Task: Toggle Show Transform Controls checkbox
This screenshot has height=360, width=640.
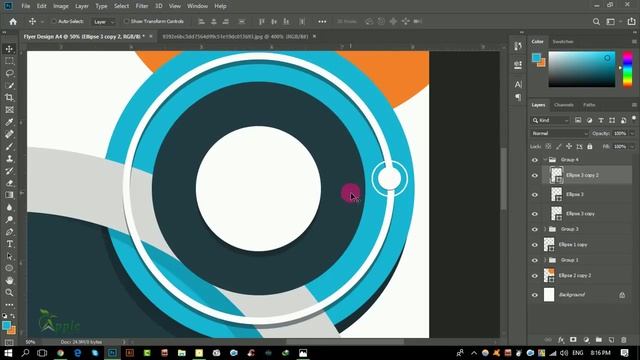Action: pyautogui.click(x=126, y=22)
